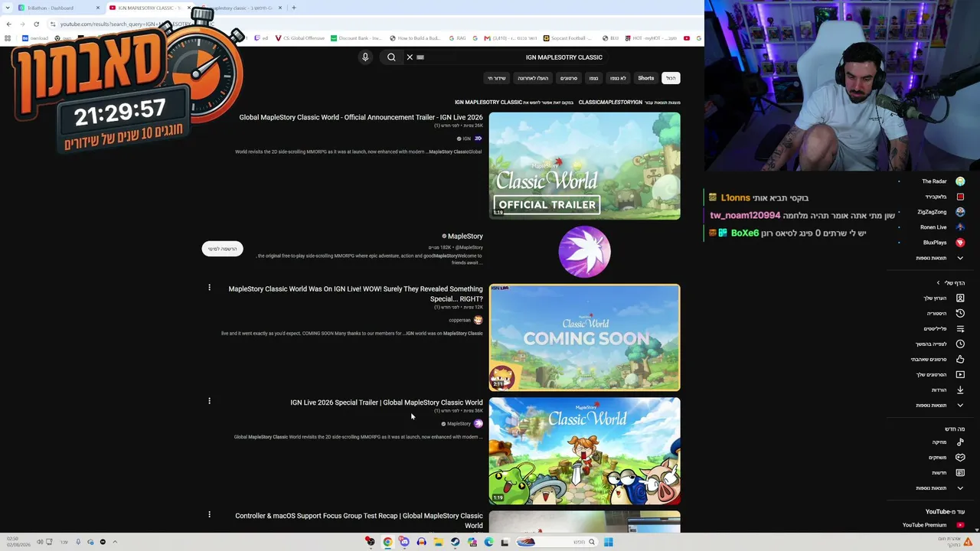The width and height of the screenshot is (980, 551).
Task: Play the Classic World Coming Soon thumbnail
Action: [x=584, y=337]
